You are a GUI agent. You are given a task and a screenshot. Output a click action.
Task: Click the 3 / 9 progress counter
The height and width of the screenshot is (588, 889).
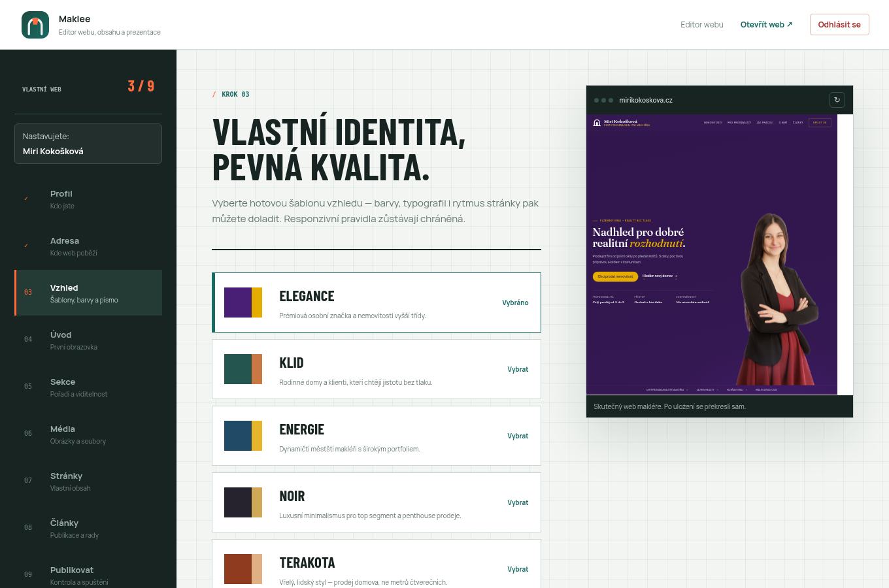click(141, 86)
